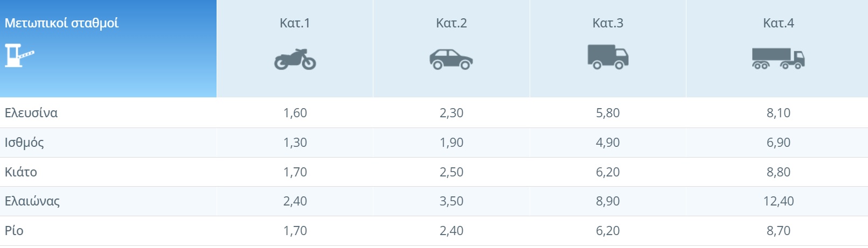Select the Κιάτο station row name
The image size is (868, 248).
pyautogui.click(x=21, y=172)
